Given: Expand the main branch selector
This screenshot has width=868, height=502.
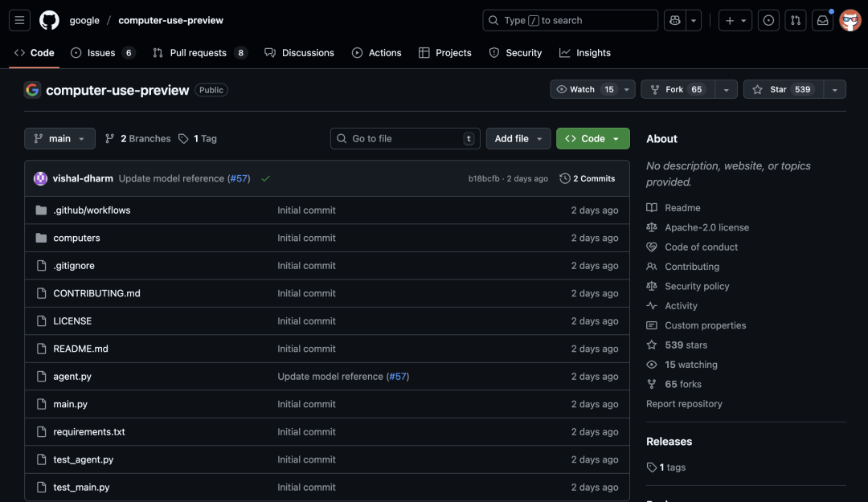Looking at the screenshot, I should (x=59, y=138).
